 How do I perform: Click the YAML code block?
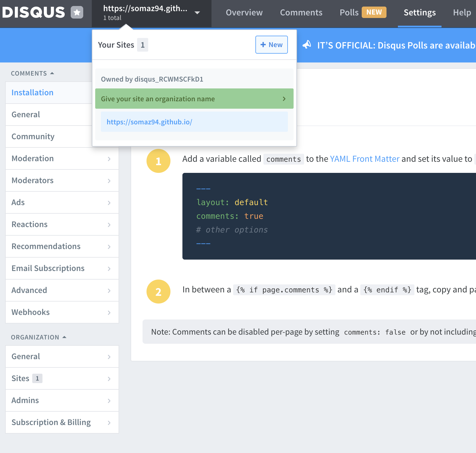329,216
